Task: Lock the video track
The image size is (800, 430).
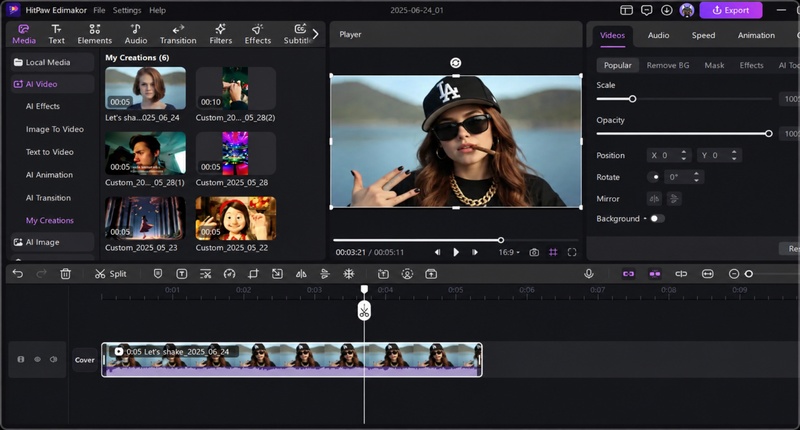Action: [x=21, y=359]
